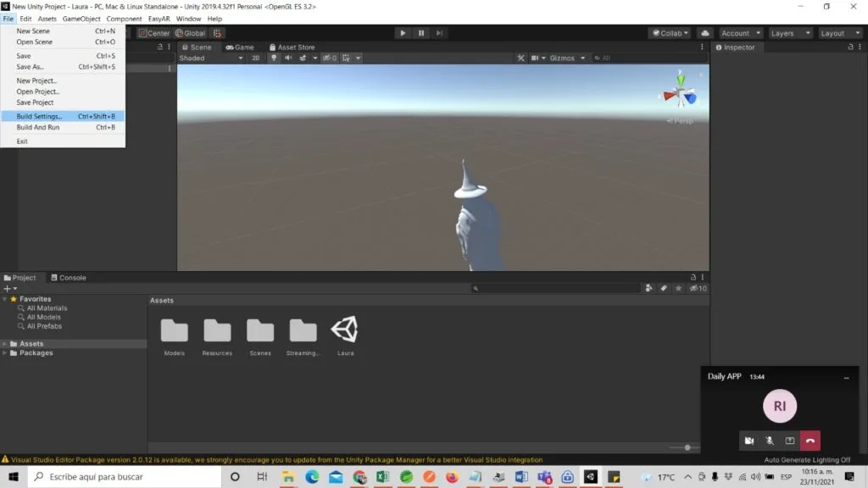Switch to the Game tab
Viewport: 868px width, 488px height.
pos(240,47)
